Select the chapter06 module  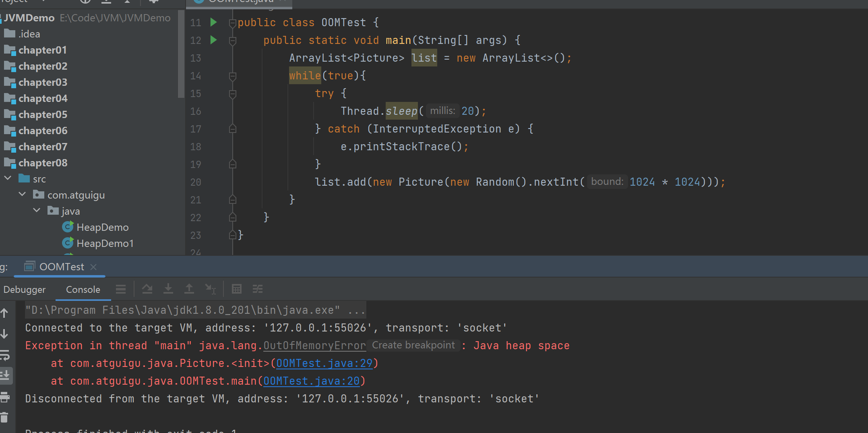43,131
